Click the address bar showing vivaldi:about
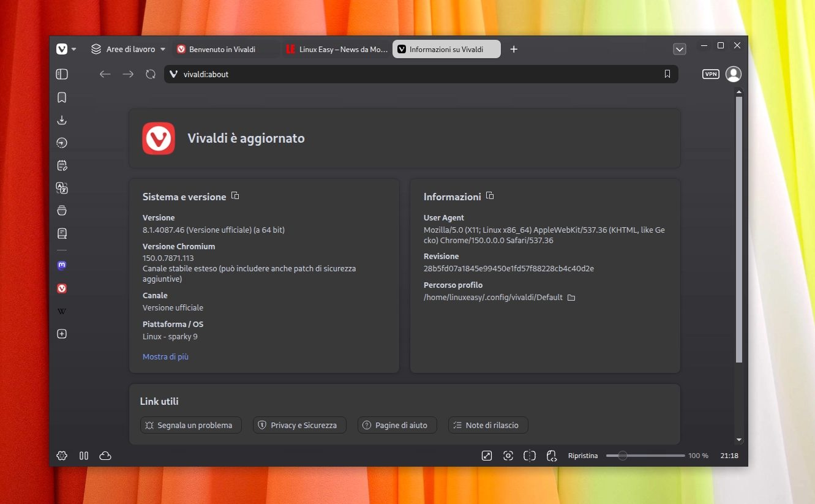This screenshot has height=504, width=815. (421, 74)
